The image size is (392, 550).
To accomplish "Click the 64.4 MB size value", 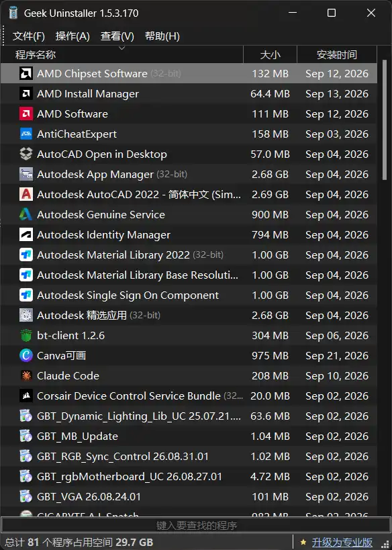I will tap(270, 93).
